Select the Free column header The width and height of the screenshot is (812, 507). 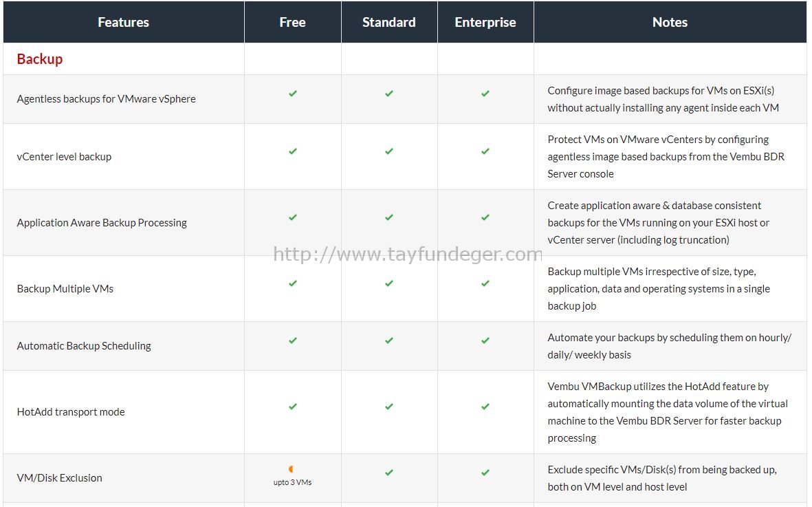pyautogui.click(x=293, y=22)
